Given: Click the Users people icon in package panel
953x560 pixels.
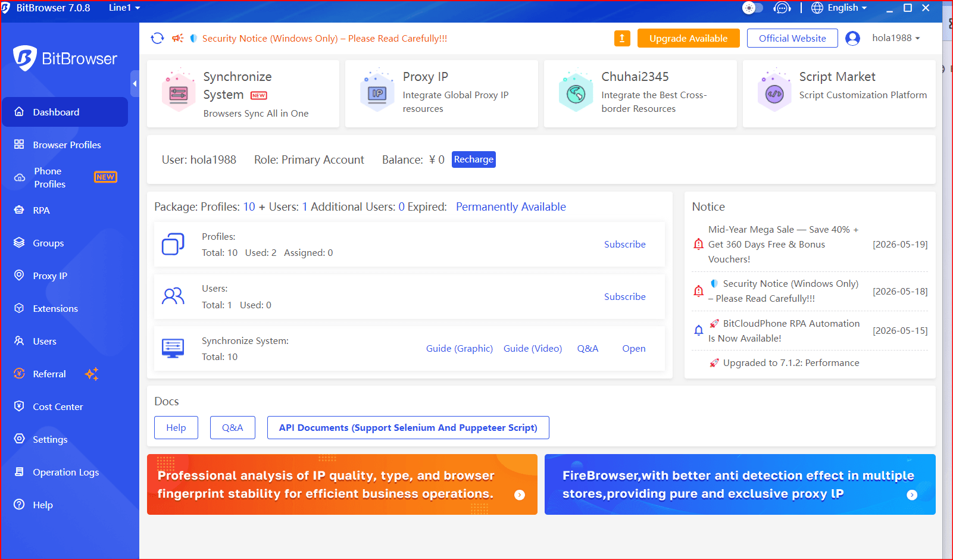Looking at the screenshot, I should pyautogui.click(x=173, y=296).
